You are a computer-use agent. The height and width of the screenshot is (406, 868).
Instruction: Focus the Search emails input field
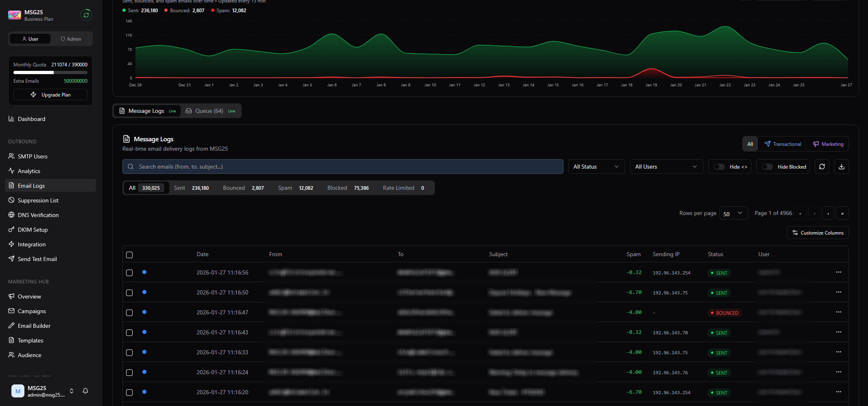(342, 167)
